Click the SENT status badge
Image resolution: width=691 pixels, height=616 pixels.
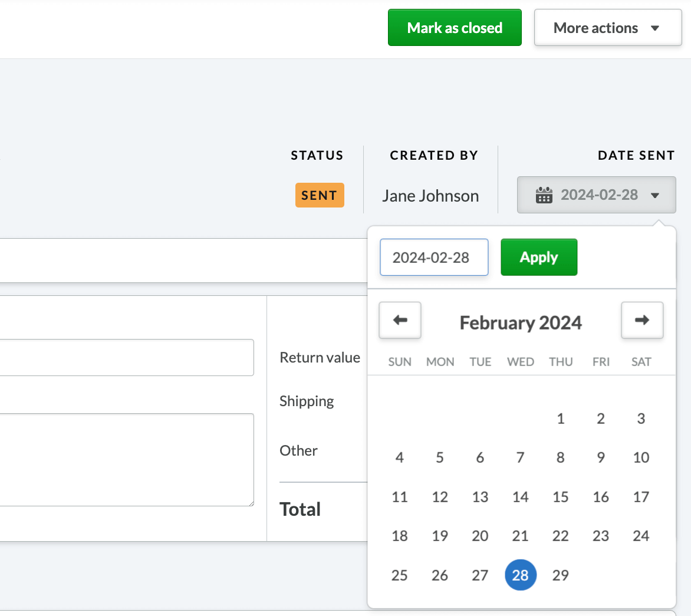[320, 195]
